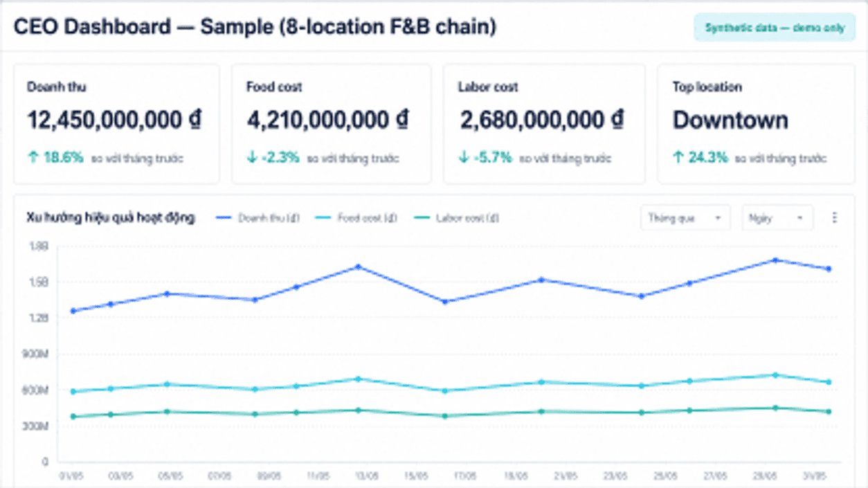This screenshot has height=488, width=868.
Task: Select the Food cost value 4,210,000,000 đ
Action: 327,120
